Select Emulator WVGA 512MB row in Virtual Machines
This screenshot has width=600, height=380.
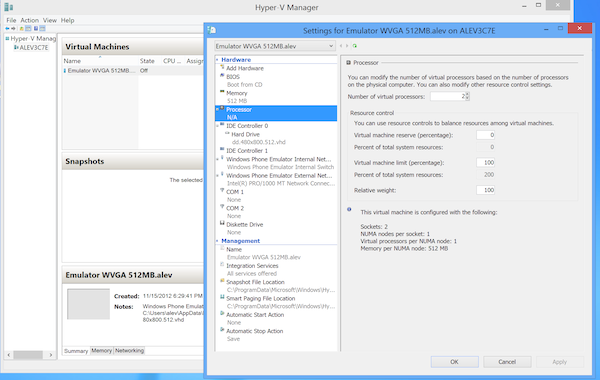(133, 70)
